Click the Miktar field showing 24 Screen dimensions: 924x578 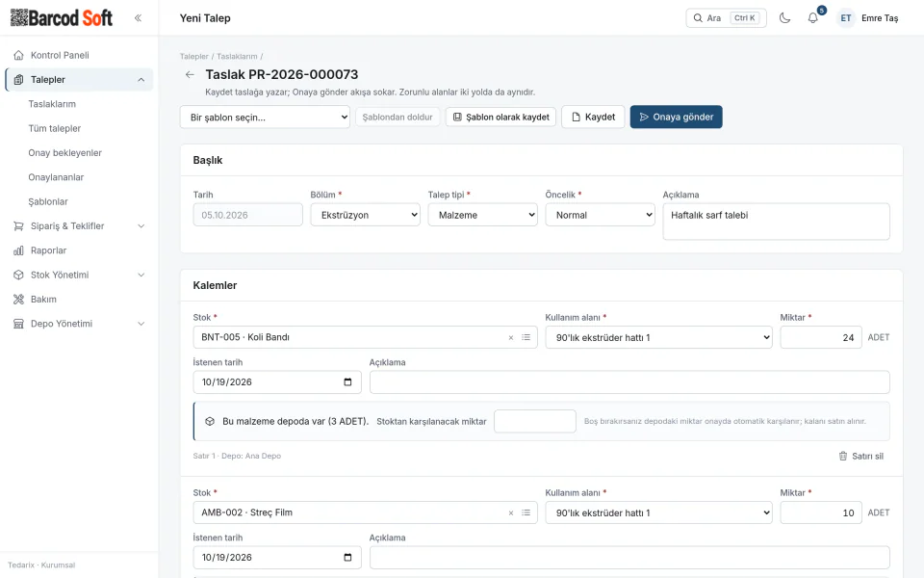coord(821,337)
